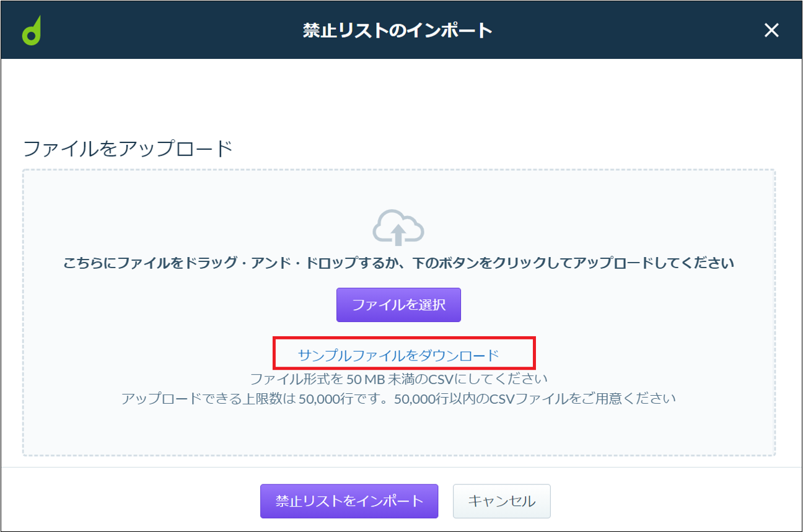Click the green logo icon in header
The height and width of the screenshot is (532, 803).
(32, 31)
